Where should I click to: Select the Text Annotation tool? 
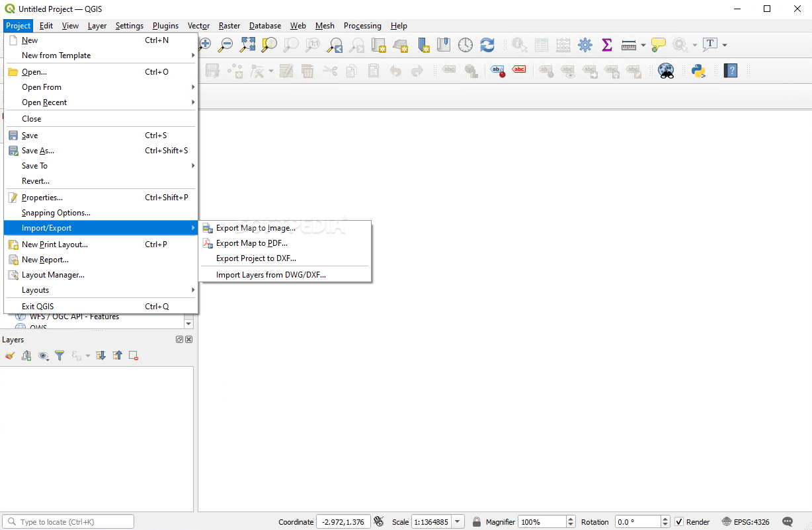pos(710,45)
